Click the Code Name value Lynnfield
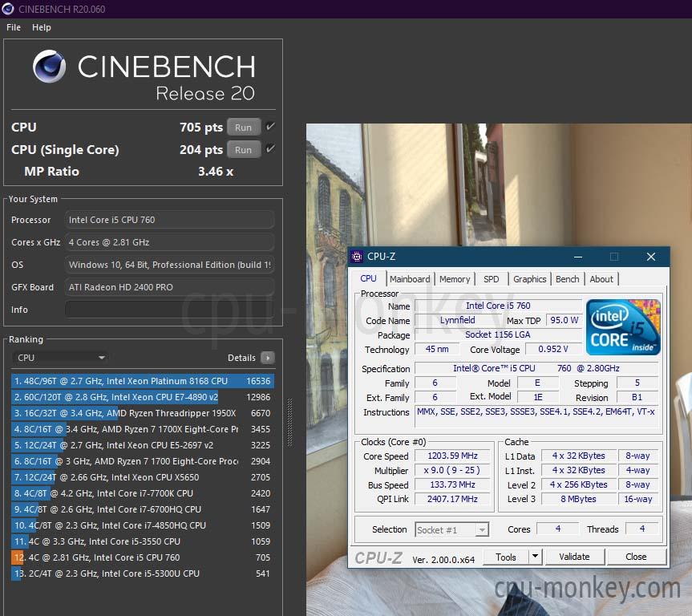The image size is (692, 616). pyautogui.click(x=457, y=320)
